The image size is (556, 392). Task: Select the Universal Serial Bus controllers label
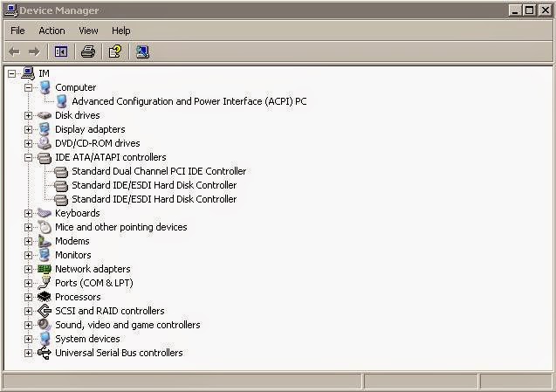pyautogui.click(x=119, y=353)
